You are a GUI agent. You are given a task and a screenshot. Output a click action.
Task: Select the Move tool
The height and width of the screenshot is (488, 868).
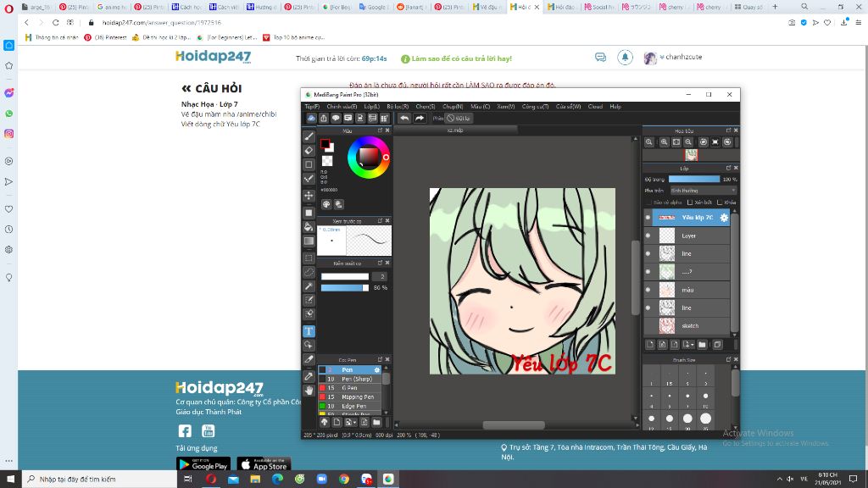(x=309, y=196)
